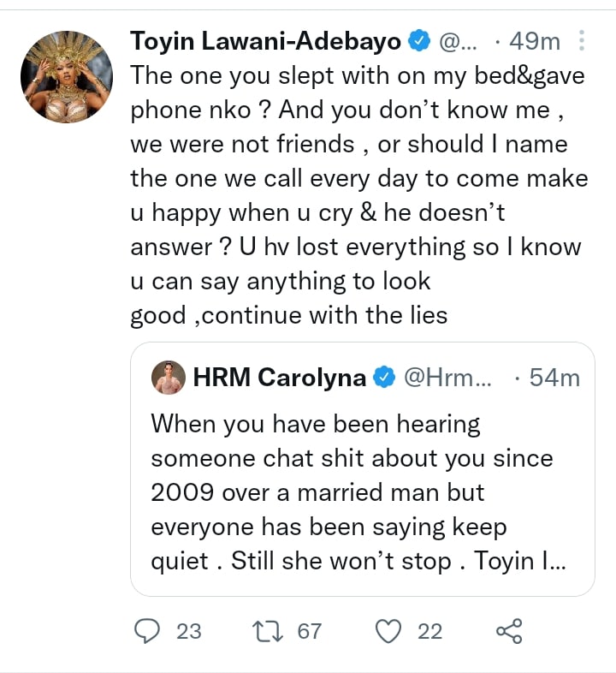Click Toyin's truncated @ handle beside the name

pyautogui.click(x=464, y=40)
